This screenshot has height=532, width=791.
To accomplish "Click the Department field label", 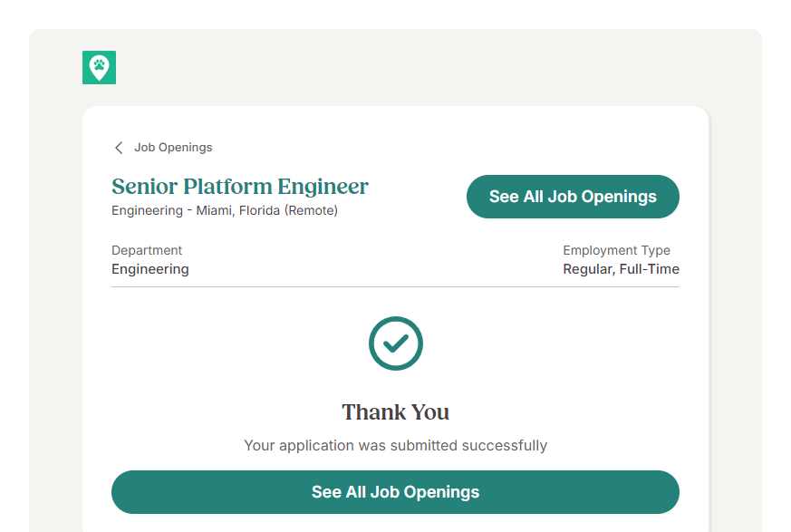I will pyautogui.click(x=147, y=250).
